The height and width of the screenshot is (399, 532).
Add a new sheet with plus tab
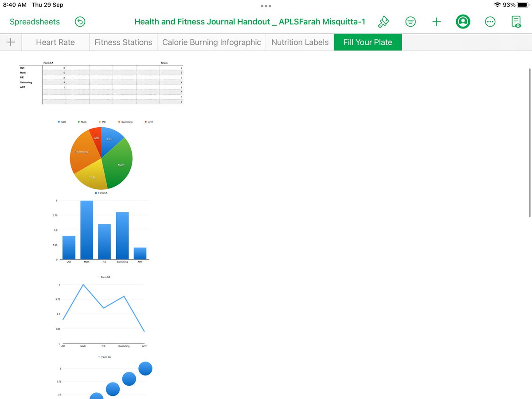[11, 42]
